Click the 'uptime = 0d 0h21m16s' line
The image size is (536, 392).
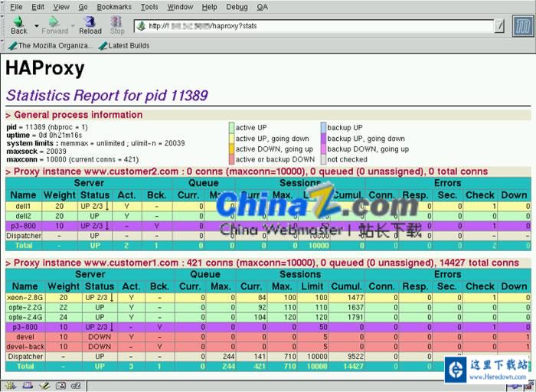pos(44,136)
